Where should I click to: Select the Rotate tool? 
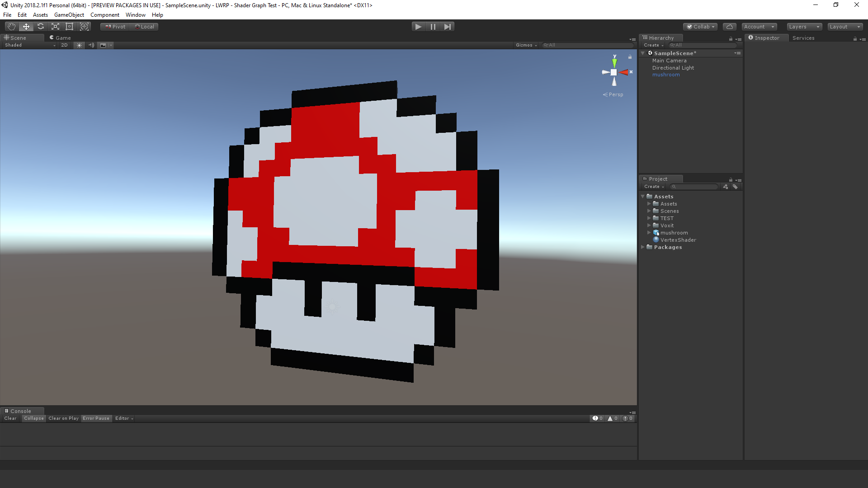click(x=41, y=27)
